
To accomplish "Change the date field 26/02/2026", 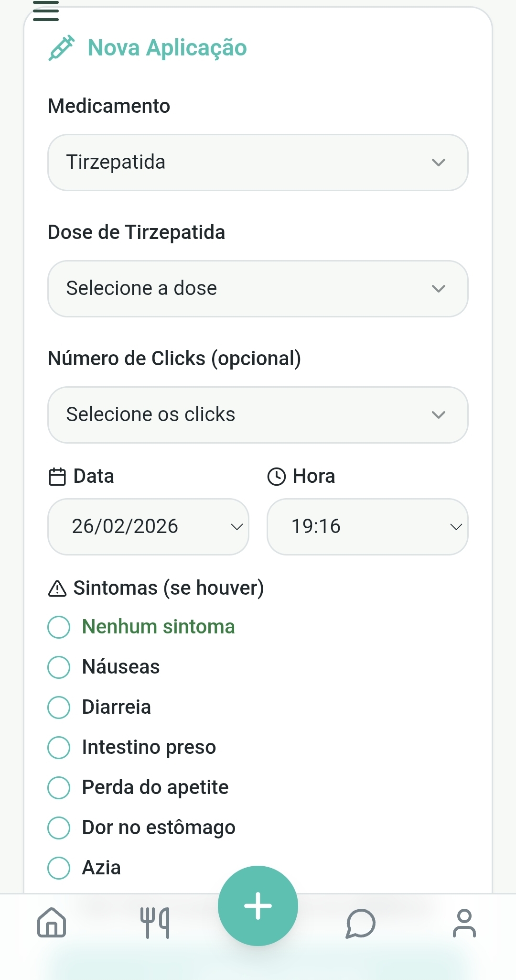I will [148, 527].
